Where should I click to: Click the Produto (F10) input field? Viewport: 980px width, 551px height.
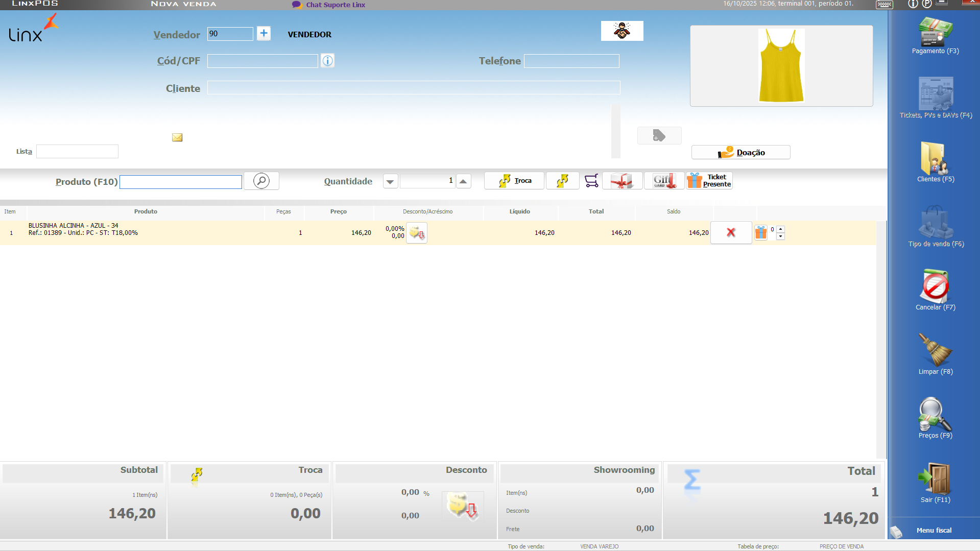181,182
